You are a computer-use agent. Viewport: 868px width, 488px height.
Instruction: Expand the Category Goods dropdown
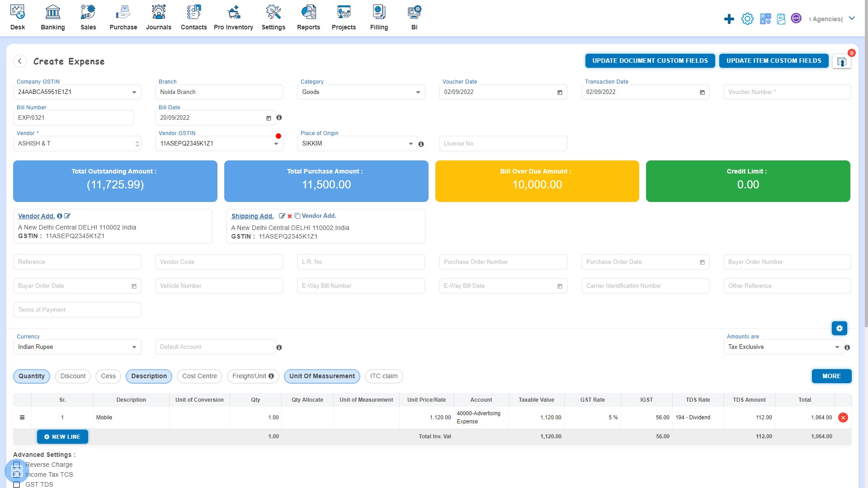(418, 92)
